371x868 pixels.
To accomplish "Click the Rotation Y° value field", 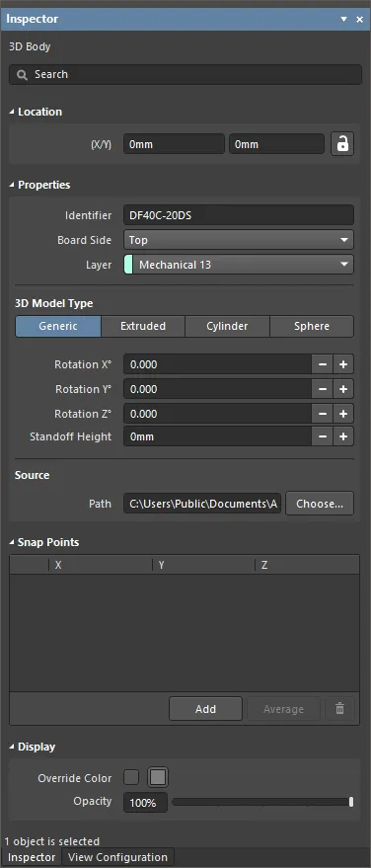I will pyautogui.click(x=218, y=389).
